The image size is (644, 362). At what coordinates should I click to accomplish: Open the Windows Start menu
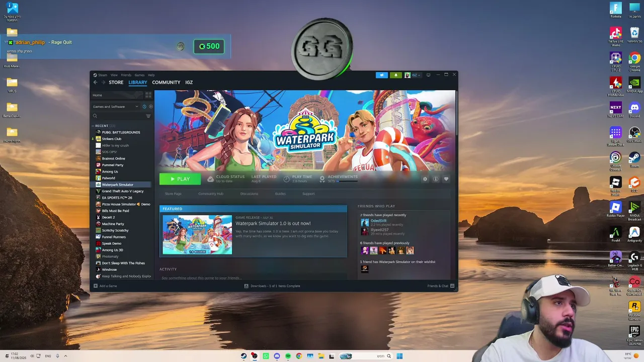coord(399,356)
